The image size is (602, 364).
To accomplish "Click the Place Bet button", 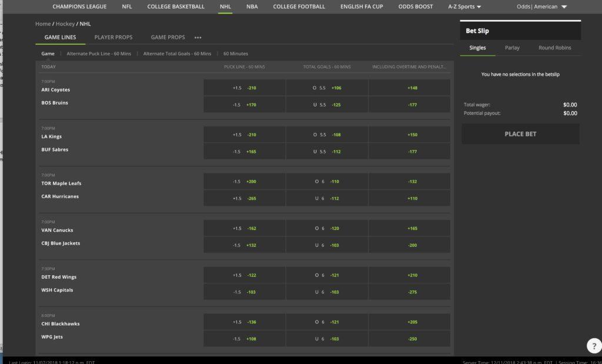I will pyautogui.click(x=520, y=134).
